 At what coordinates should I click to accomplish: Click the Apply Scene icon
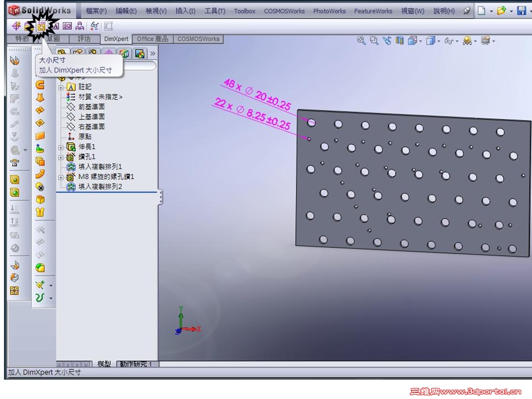[467, 40]
